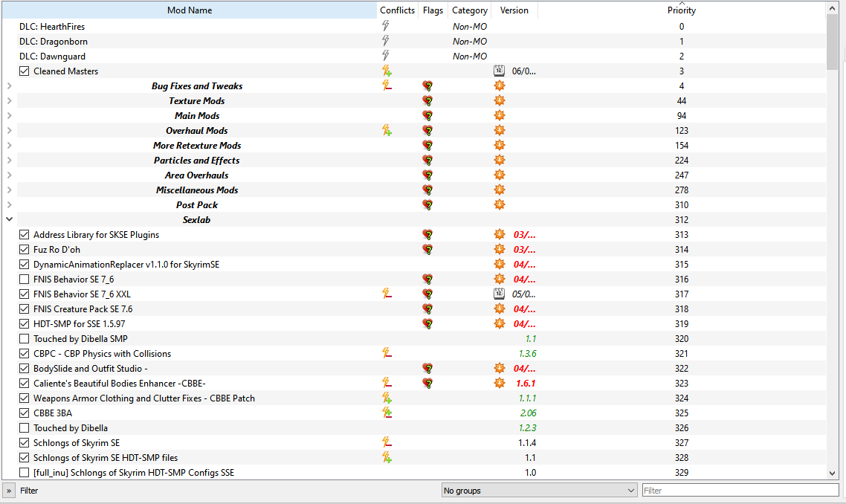846x504 pixels.
Task: Enable FNIS Behavior SE 7_6 checkbox
Action: [24, 279]
